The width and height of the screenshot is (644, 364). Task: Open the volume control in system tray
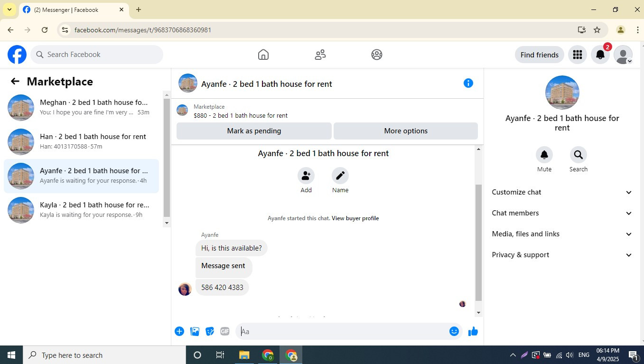click(x=569, y=355)
